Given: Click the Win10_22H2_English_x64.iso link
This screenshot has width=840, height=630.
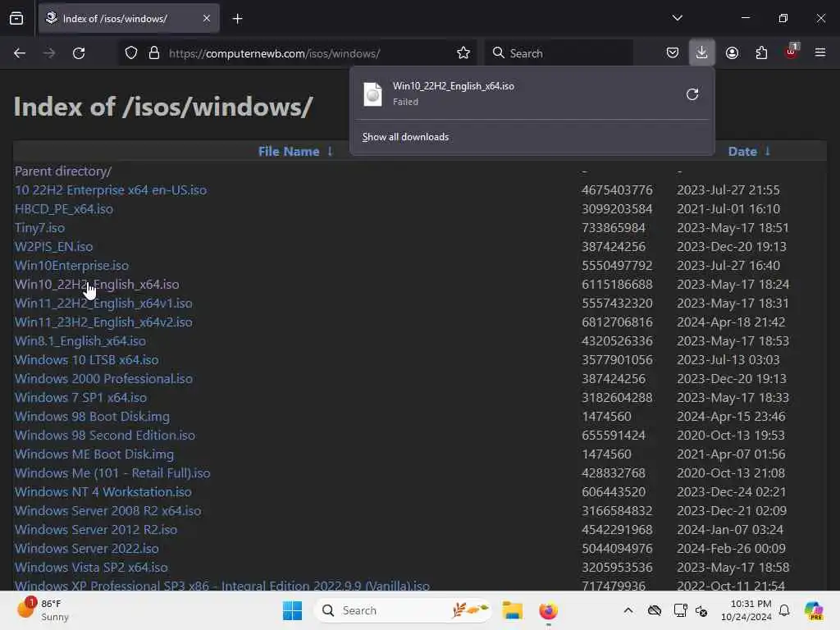Looking at the screenshot, I should (x=97, y=285).
